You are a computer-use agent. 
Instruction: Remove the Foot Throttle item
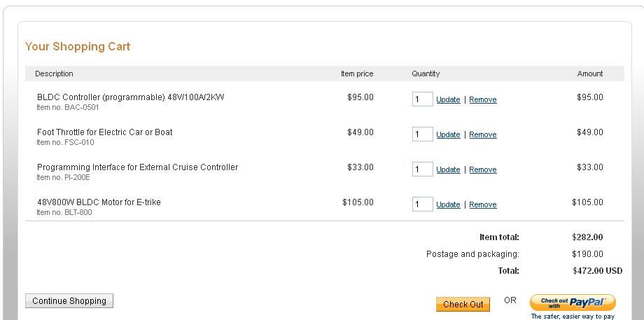483,134
